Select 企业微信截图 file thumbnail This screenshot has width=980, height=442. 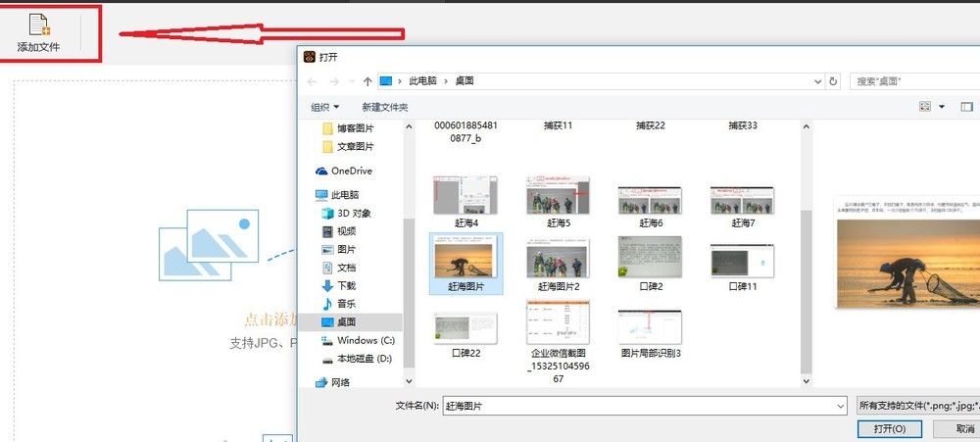(x=558, y=323)
